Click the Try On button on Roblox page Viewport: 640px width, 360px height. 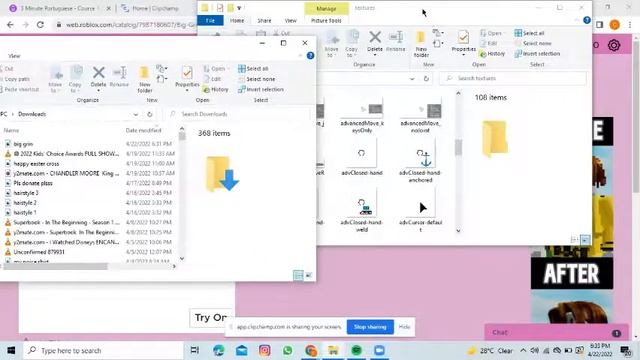(211, 318)
